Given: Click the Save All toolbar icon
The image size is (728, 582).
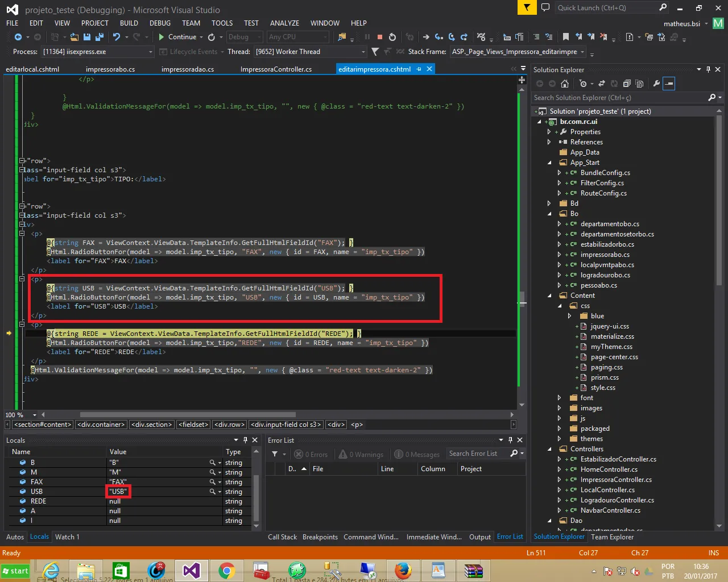Looking at the screenshot, I should point(100,37).
